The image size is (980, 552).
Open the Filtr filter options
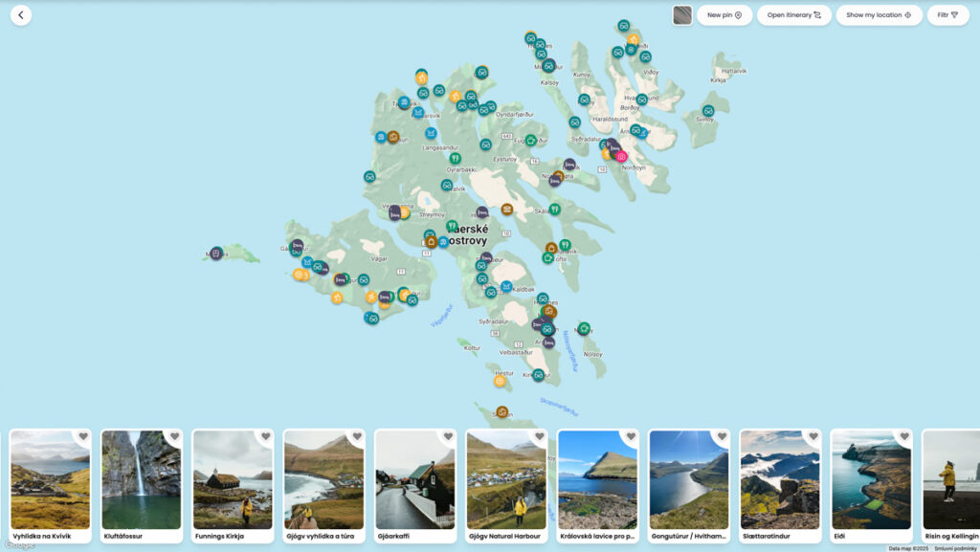[x=947, y=15]
